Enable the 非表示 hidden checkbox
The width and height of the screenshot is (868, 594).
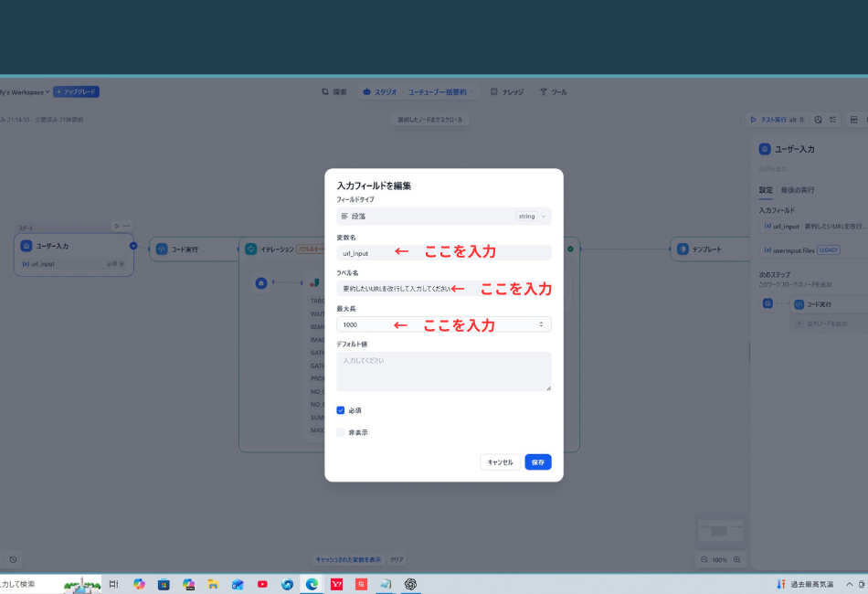pyautogui.click(x=341, y=431)
